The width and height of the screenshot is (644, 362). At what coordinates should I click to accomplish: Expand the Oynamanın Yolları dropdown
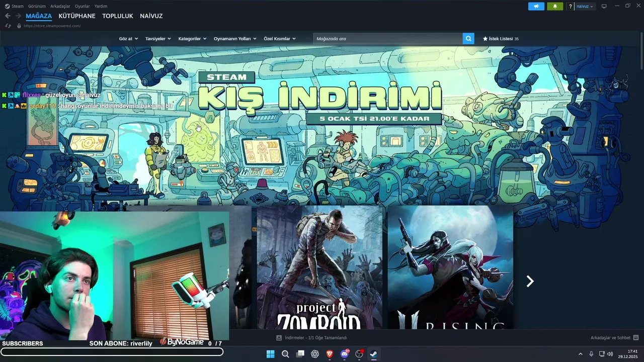[x=235, y=39]
